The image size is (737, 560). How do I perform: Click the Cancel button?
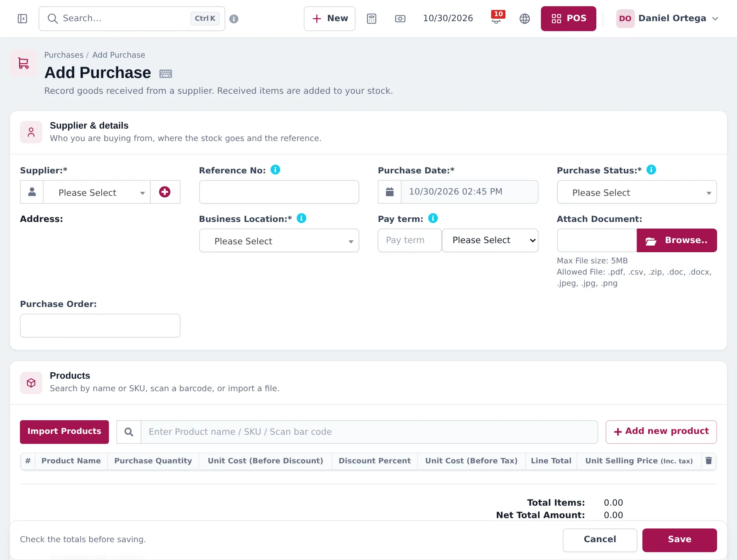tap(600, 540)
